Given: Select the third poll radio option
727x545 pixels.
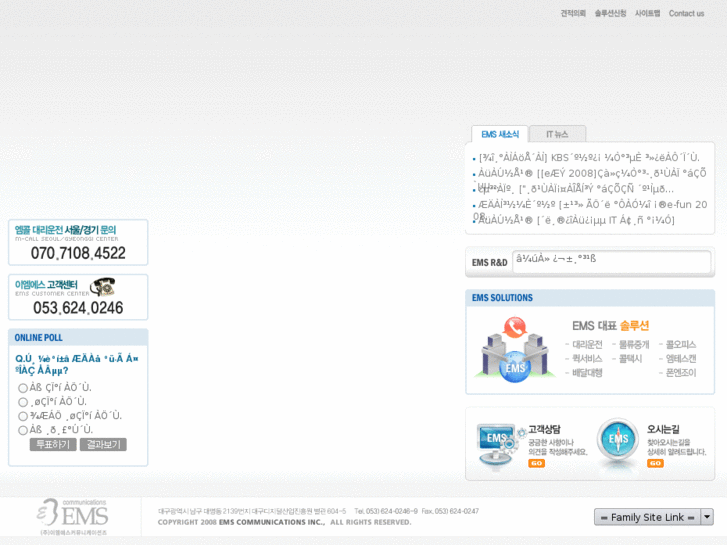Looking at the screenshot, I should (x=23, y=416).
